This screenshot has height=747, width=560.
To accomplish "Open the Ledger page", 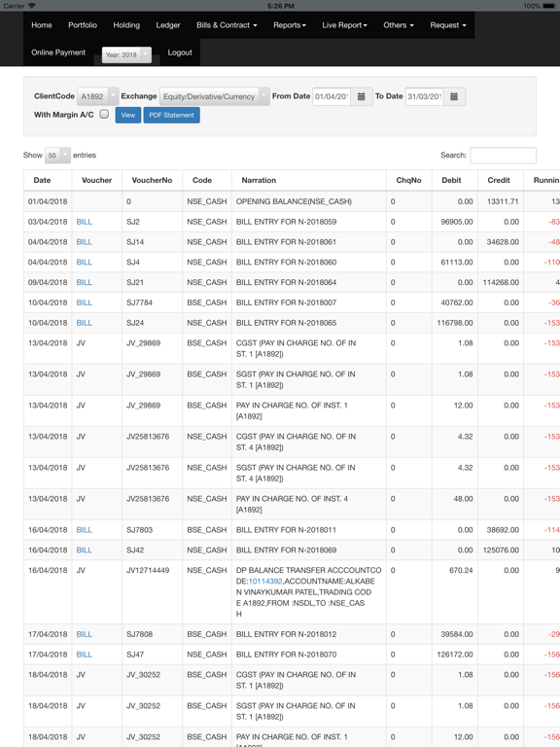I will coord(168,25).
